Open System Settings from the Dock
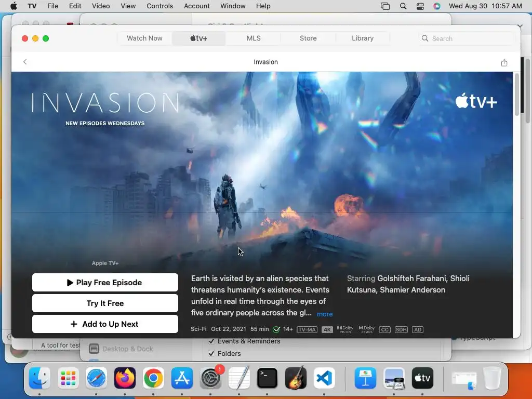 pos(210,378)
